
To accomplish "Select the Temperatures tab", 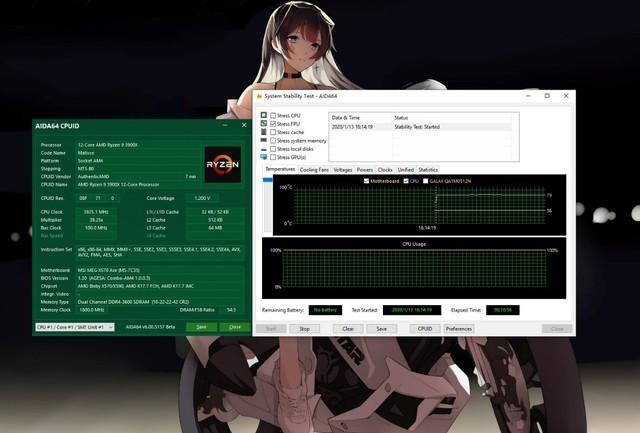I will pyautogui.click(x=280, y=169).
